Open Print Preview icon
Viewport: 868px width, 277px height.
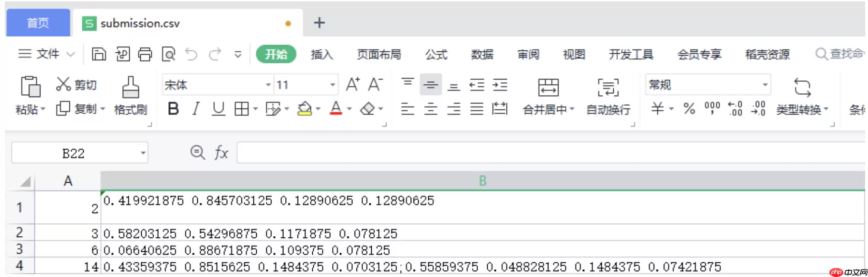click(168, 54)
